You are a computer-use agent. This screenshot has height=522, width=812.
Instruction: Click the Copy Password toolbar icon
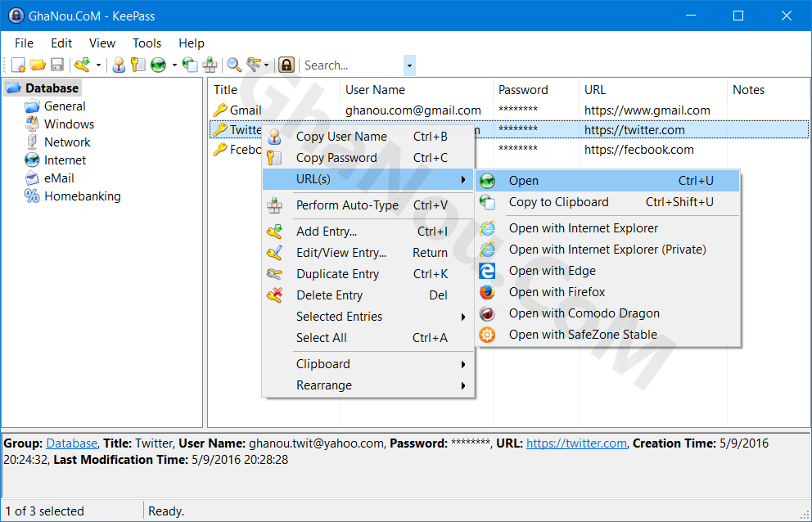click(x=138, y=65)
